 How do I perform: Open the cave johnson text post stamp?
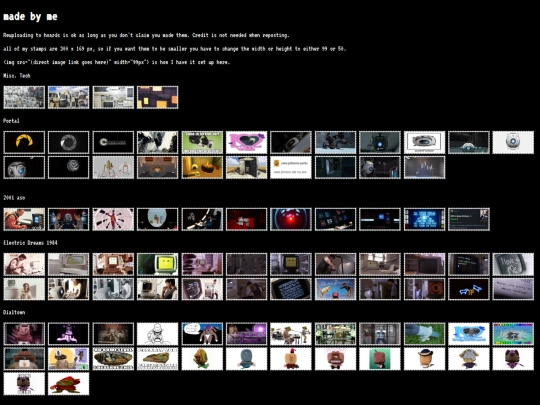291,167
